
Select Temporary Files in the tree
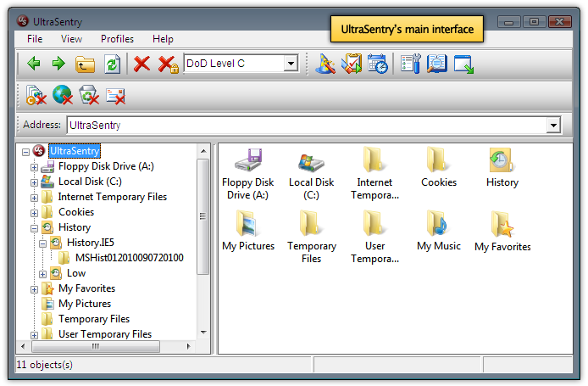click(94, 319)
